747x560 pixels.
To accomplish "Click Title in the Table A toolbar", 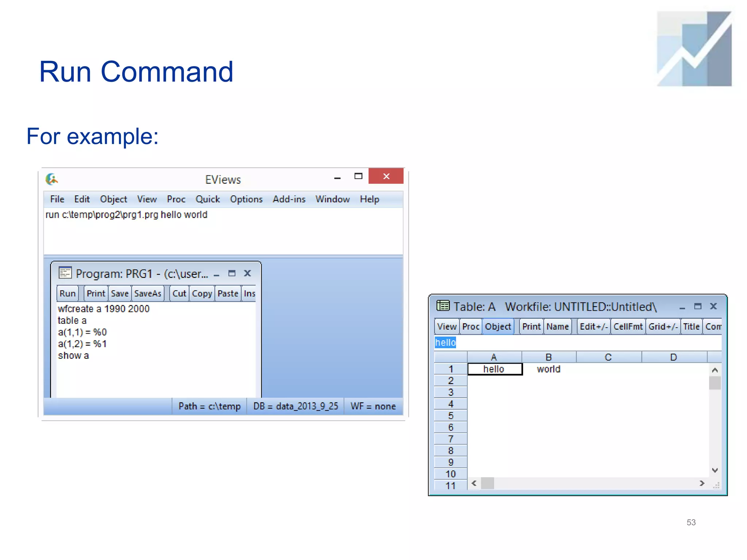I will coord(691,326).
